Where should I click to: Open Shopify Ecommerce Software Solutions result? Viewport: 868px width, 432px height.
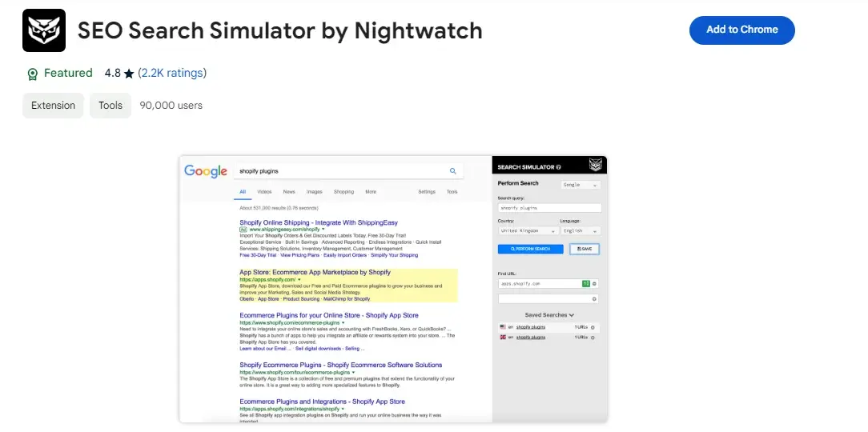pos(340,365)
